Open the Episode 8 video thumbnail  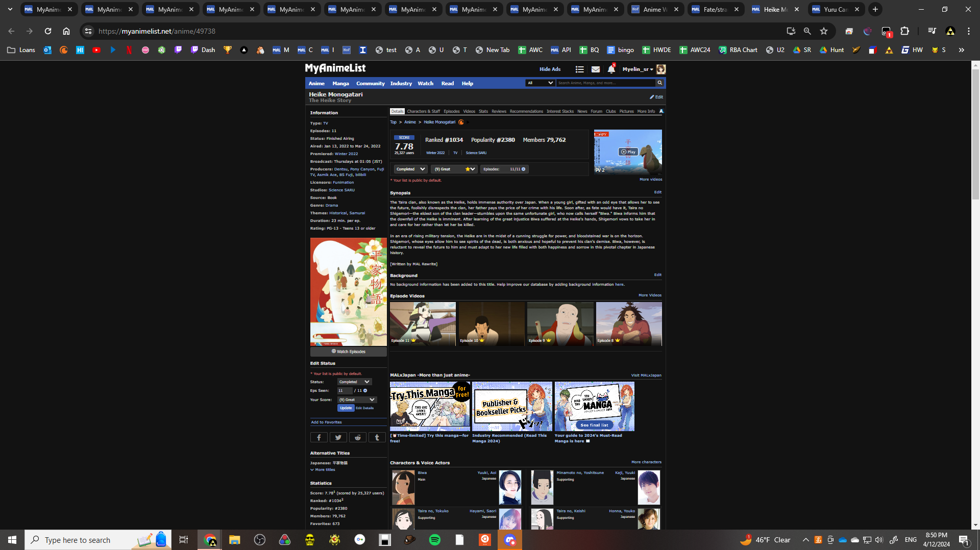coord(629,323)
